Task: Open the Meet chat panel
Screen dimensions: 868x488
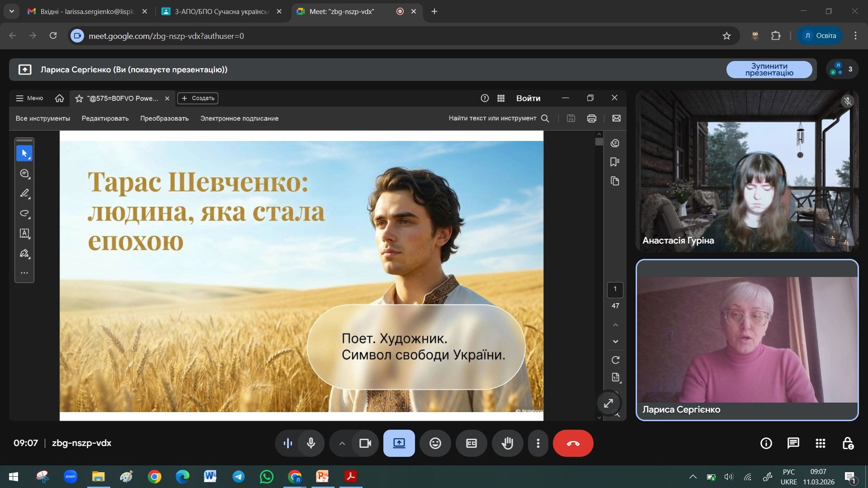Action: [793, 443]
